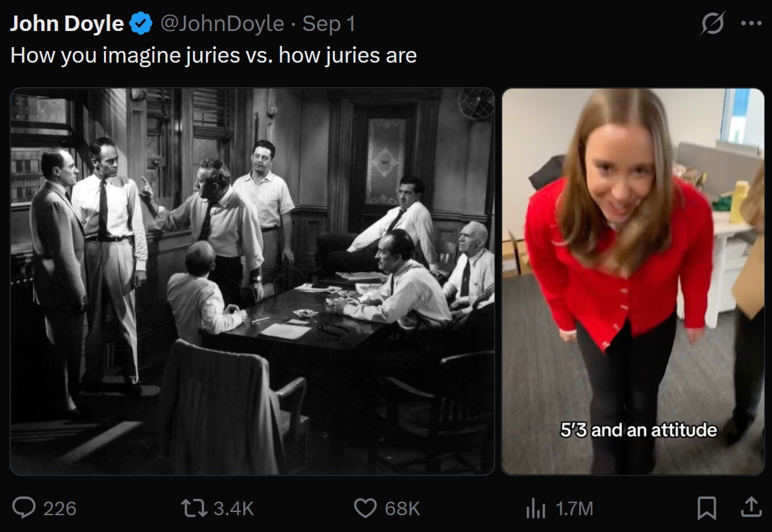This screenshot has height=532, width=772.
Task: Click the reply comment bubble icon
Action: point(24,508)
